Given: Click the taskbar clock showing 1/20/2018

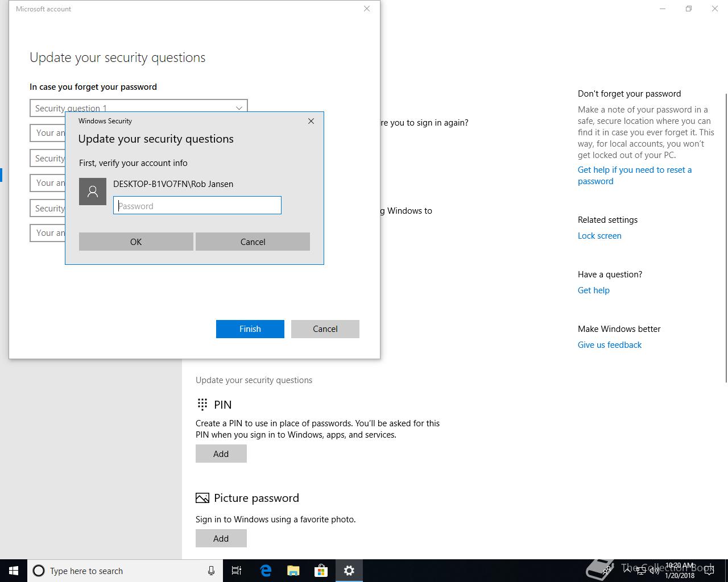Looking at the screenshot, I should [x=680, y=571].
